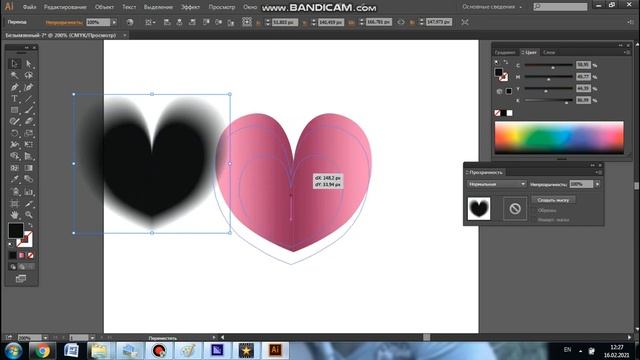640x360 pixels.
Task: Open the Файл menu
Action: [29, 7]
